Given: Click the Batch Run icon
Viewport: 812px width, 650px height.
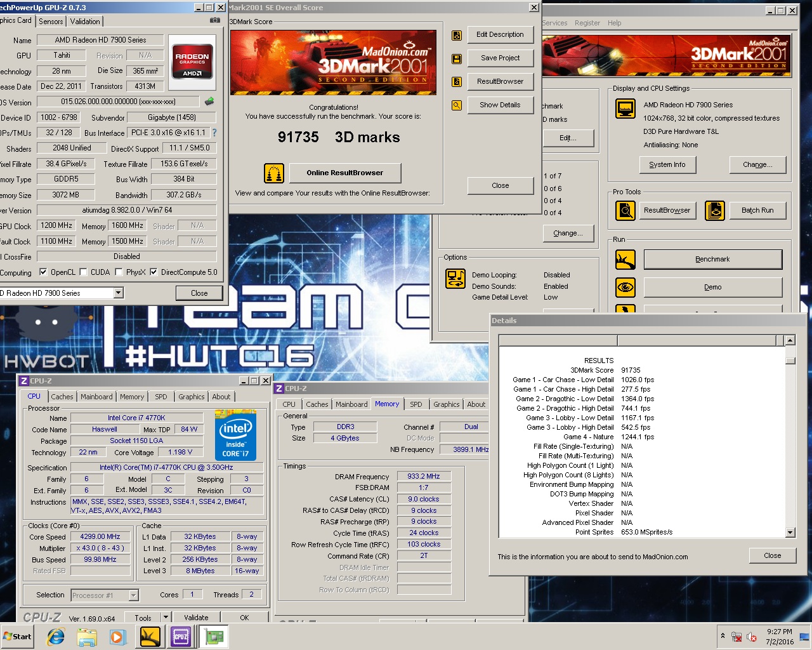Looking at the screenshot, I should (715, 210).
